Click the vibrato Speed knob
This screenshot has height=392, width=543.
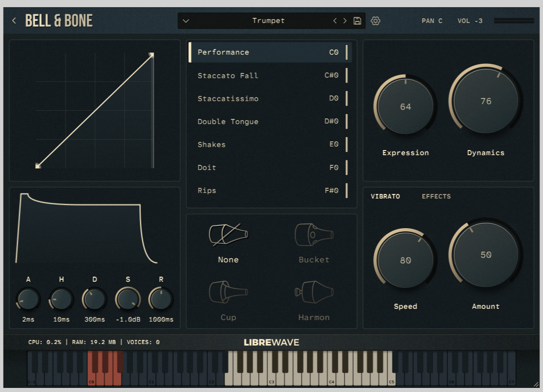coord(406,260)
